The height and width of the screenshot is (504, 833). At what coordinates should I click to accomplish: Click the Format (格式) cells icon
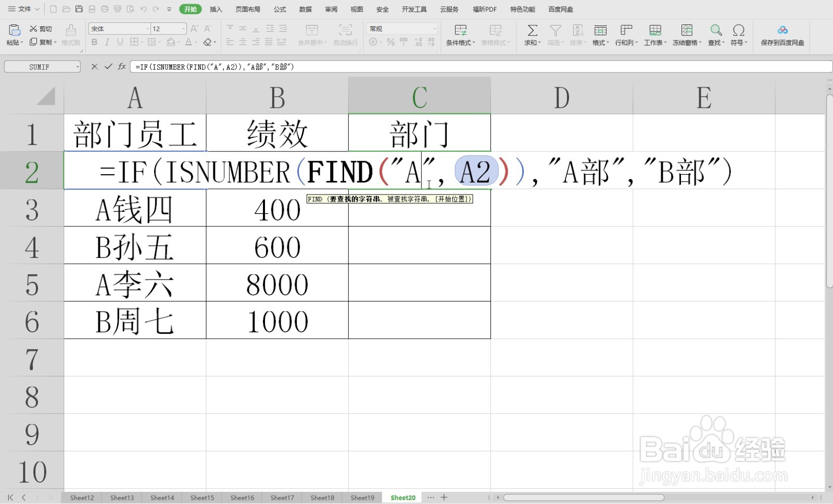[600, 31]
